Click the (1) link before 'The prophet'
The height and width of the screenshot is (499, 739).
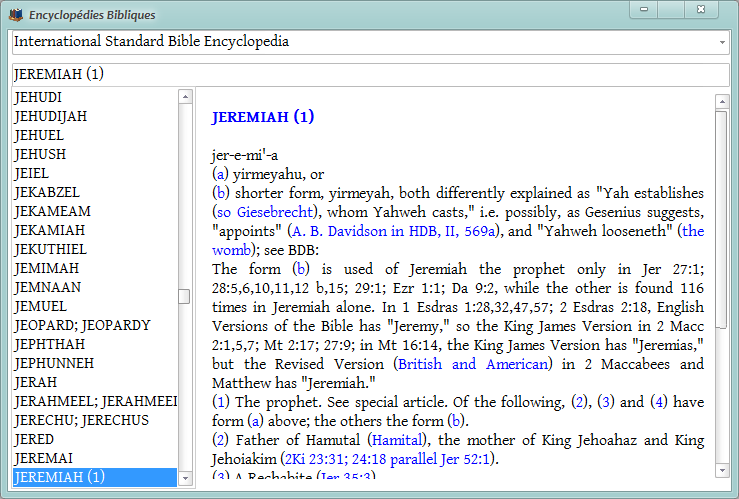[x=221, y=402]
